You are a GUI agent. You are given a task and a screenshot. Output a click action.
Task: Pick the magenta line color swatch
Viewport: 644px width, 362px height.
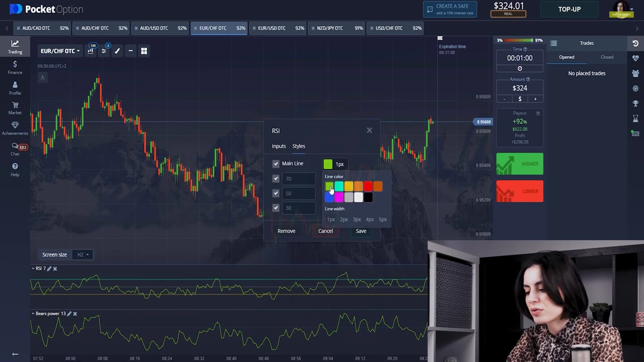[339, 197]
